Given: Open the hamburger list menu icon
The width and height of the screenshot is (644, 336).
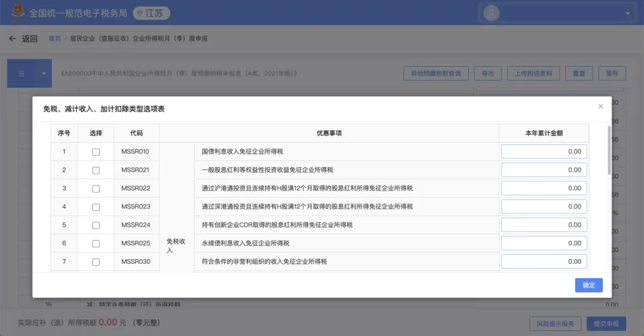Looking at the screenshot, I should pos(21,73).
